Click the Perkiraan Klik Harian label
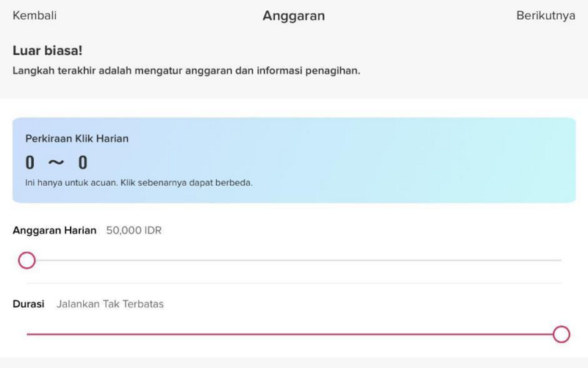The height and width of the screenshot is (368, 588). click(x=77, y=138)
